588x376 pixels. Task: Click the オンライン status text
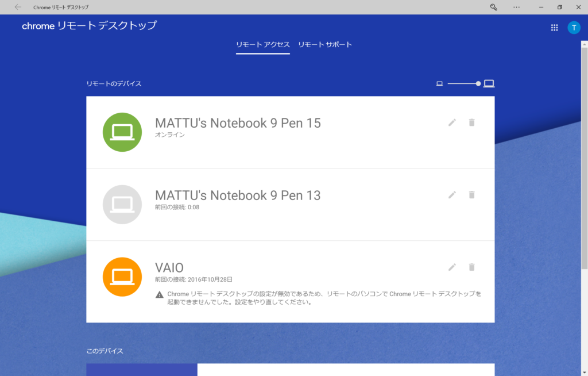[170, 135]
